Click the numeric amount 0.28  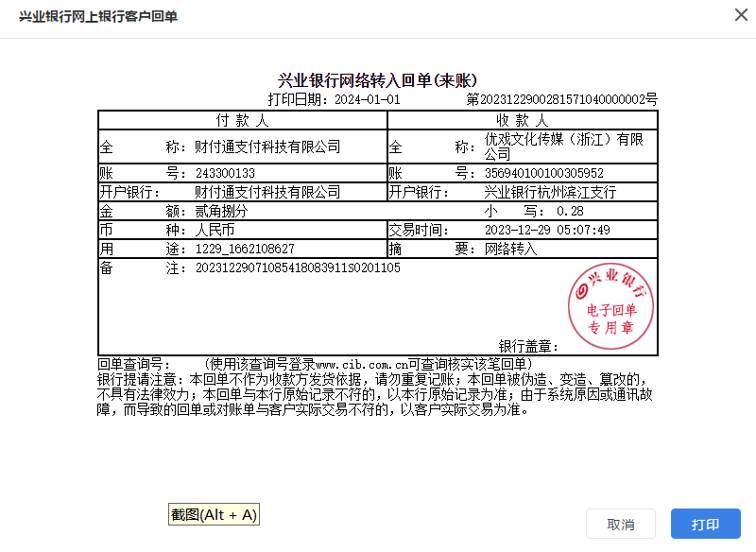coord(570,211)
